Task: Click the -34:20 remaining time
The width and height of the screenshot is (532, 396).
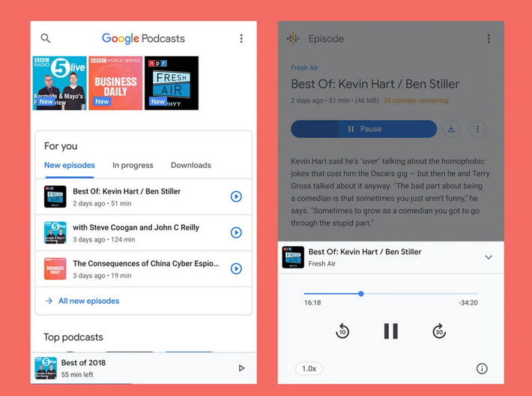Action: coord(468,302)
